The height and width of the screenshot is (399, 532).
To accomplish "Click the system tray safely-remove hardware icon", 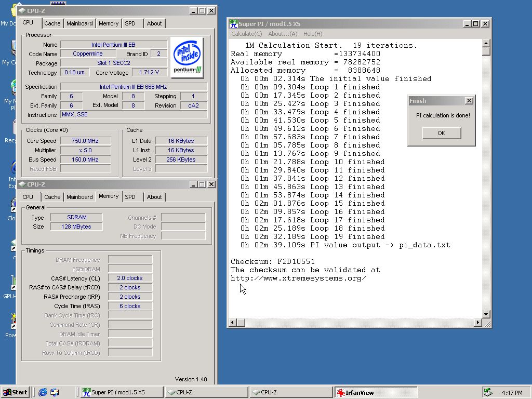I will point(488,392).
